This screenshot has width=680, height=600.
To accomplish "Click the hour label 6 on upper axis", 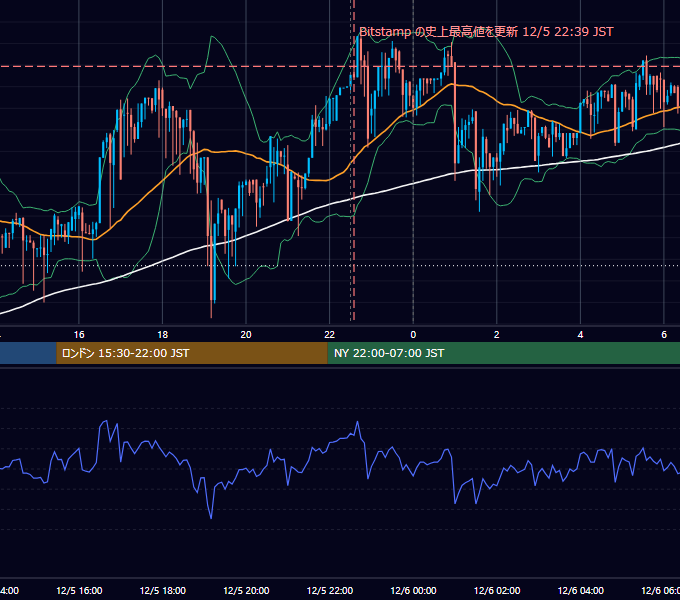I will [664, 335].
